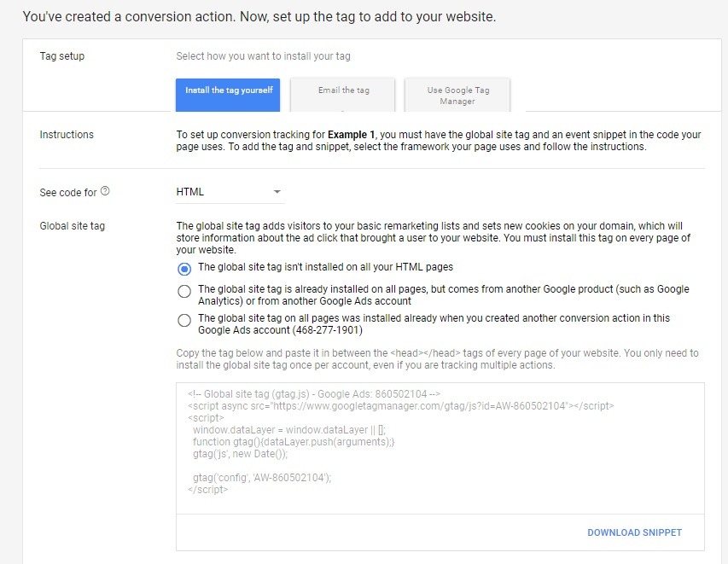Choose 'already installed from another Google product' option
Viewport: 728px width, 564px height.
pyautogui.click(x=184, y=292)
